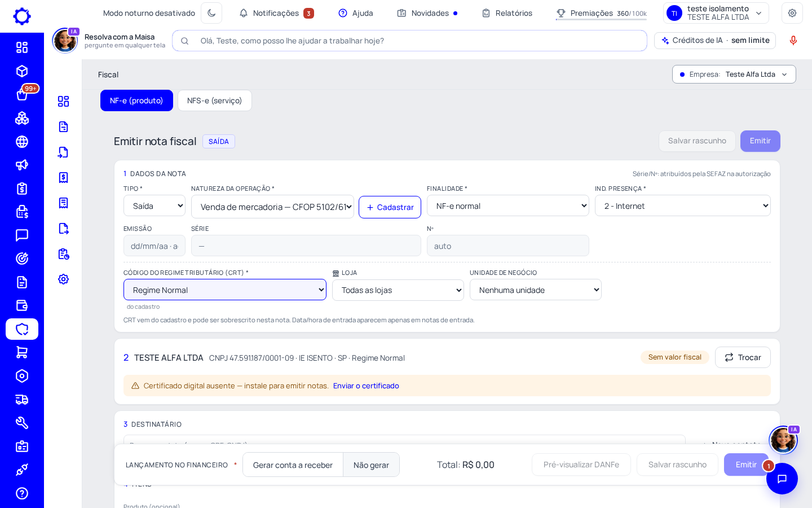
Task: Click the Emissão date field
Action: [x=155, y=246]
